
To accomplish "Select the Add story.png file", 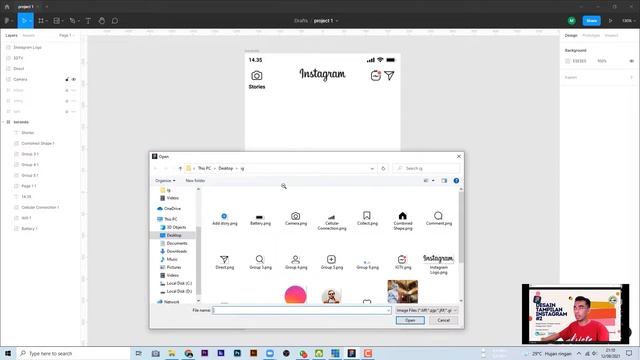I will point(224,219).
